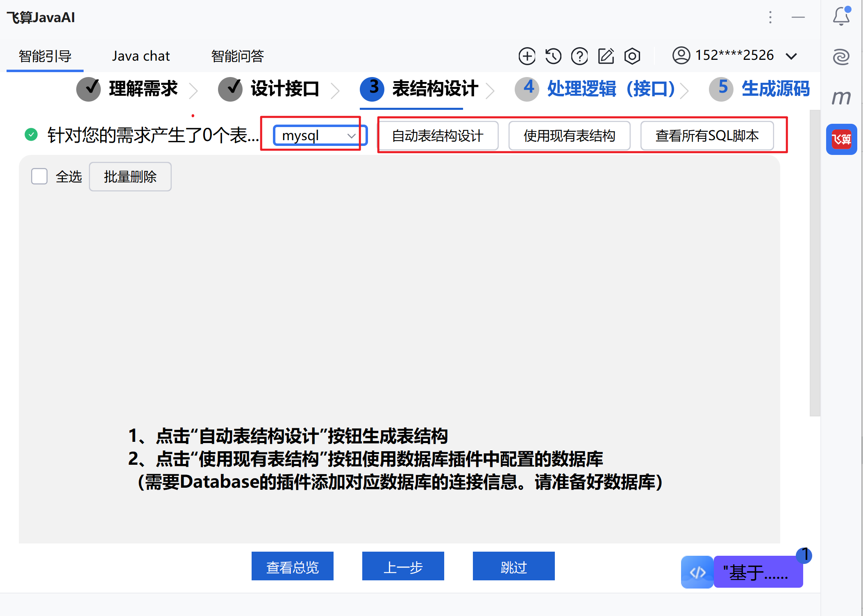Click the spiral icon in right sidebar
Image resolution: width=863 pixels, height=616 pixels.
(841, 57)
